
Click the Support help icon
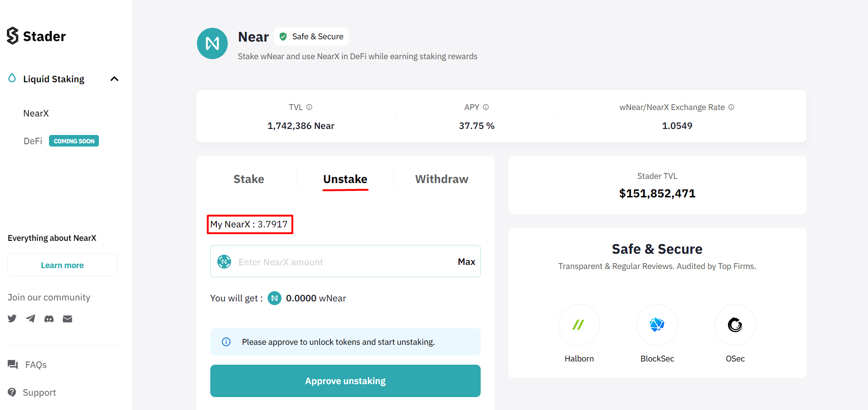[x=12, y=392]
